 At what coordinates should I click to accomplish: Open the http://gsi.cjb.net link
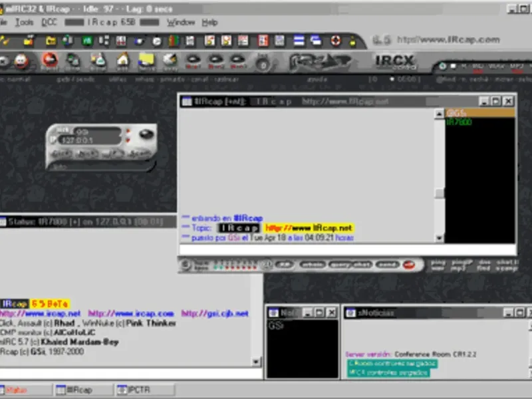pyautogui.click(x=215, y=313)
